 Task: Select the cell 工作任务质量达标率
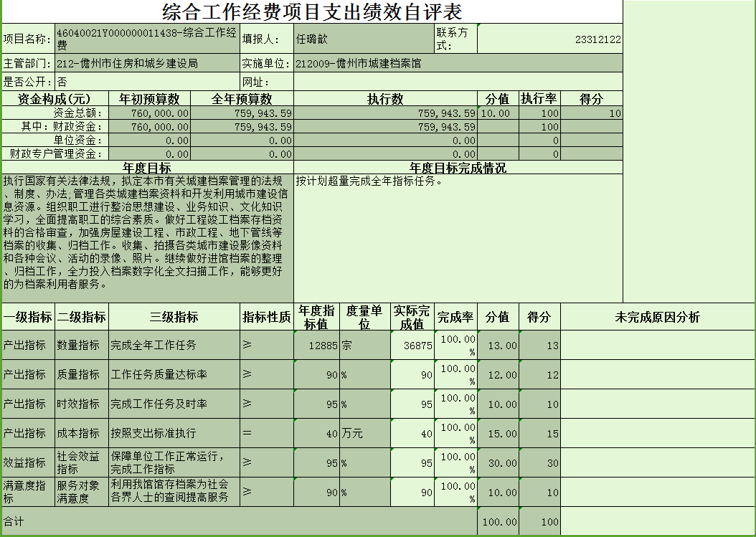[174, 374]
